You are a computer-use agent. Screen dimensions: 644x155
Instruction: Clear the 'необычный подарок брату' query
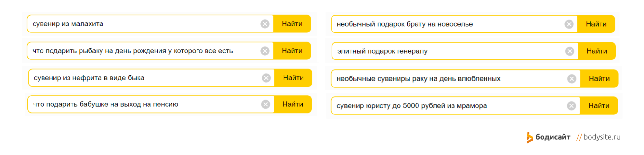(x=569, y=24)
